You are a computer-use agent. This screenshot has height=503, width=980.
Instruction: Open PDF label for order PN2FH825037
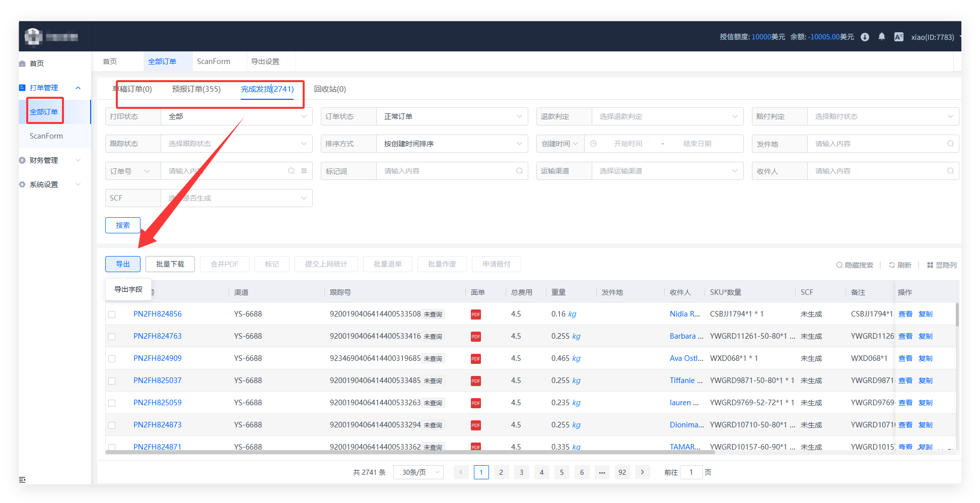475,381
